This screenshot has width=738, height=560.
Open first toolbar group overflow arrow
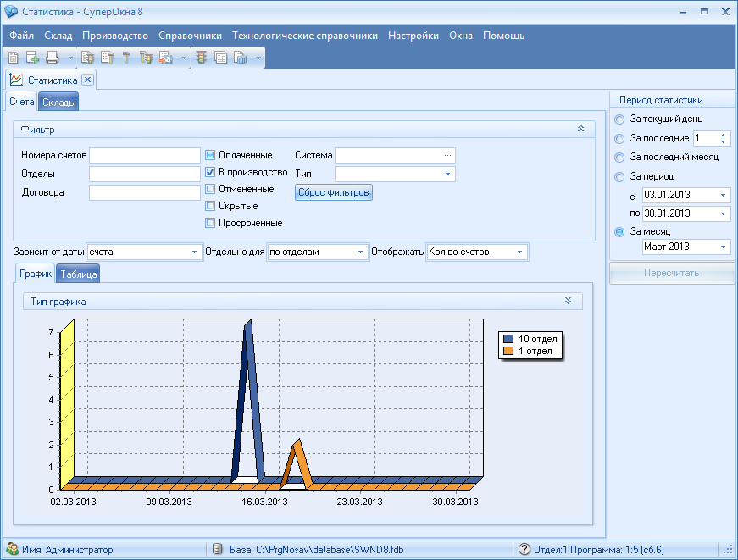(x=70, y=58)
